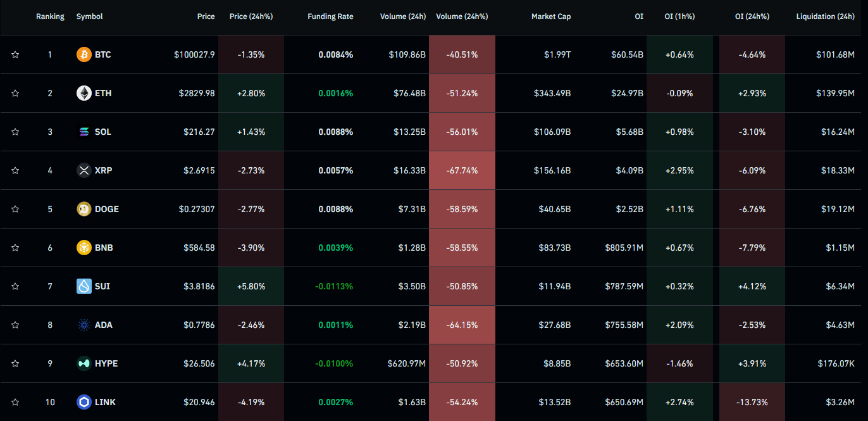The width and height of the screenshot is (868, 421).
Task: Sort by Liquidation (24h) header
Action: (x=826, y=16)
